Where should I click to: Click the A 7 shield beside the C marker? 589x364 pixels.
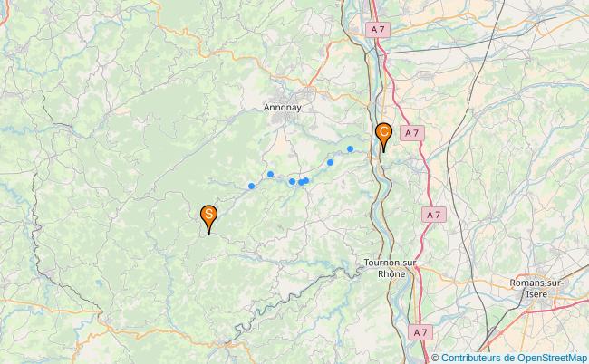click(412, 133)
